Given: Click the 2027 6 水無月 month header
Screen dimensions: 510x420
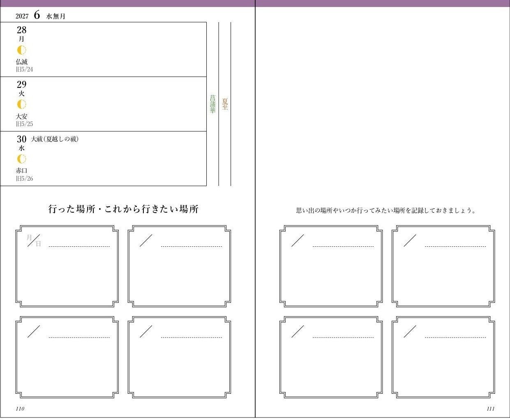Looking at the screenshot, I should (x=40, y=16).
